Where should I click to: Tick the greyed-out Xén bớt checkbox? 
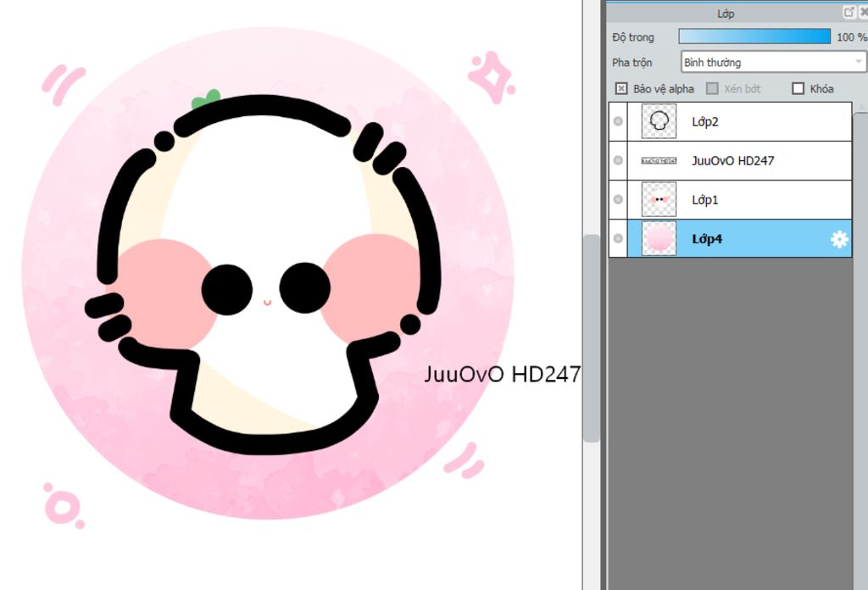[712, 88]
